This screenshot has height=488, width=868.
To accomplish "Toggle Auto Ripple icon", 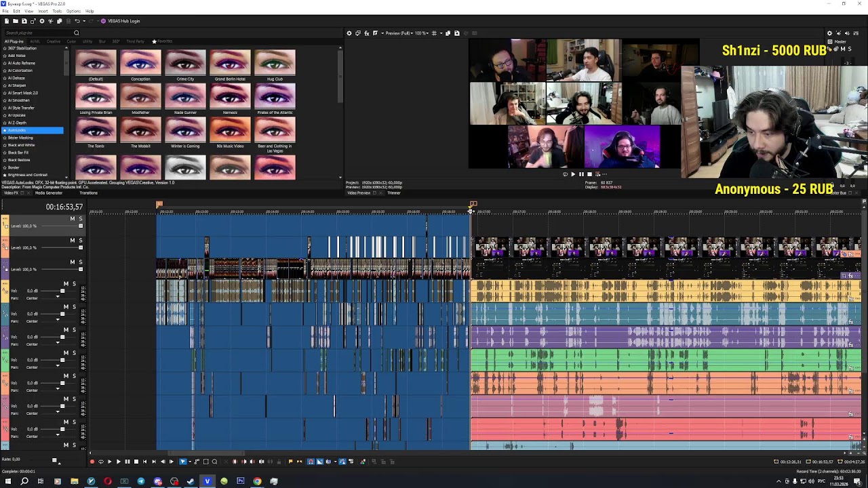I will click(328, 462).
